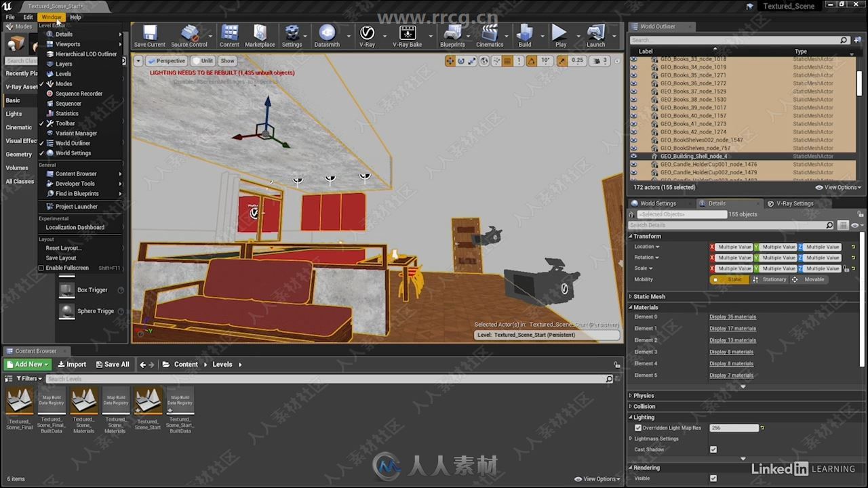Image resolution: width=868 pixels, height=488 pixels.
Task: Click the Launch toolbar icon
Action: pyautogui.click(x=595, y=37)
